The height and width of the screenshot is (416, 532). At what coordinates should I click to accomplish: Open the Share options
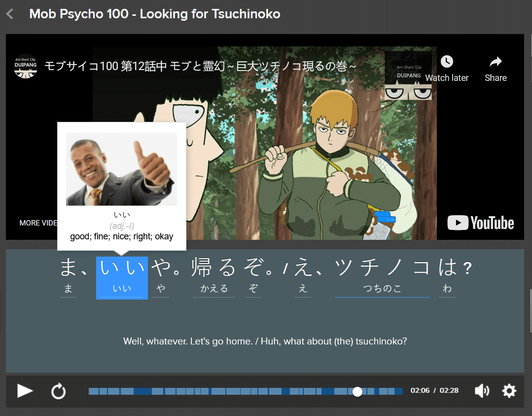pos(495,69)
